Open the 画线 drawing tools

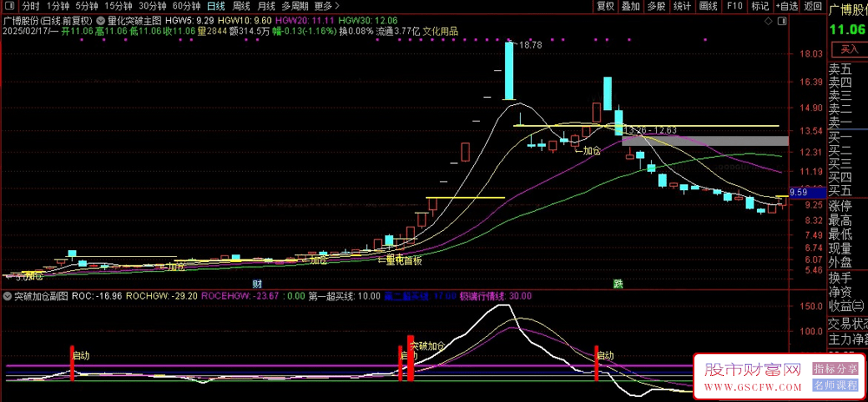point(708,6)
